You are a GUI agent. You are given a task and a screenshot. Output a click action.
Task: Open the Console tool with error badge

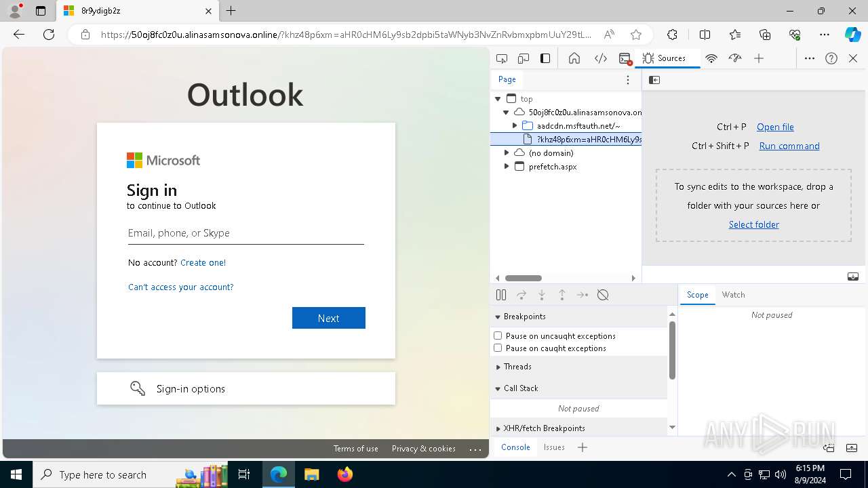click(x=625, y=58)
